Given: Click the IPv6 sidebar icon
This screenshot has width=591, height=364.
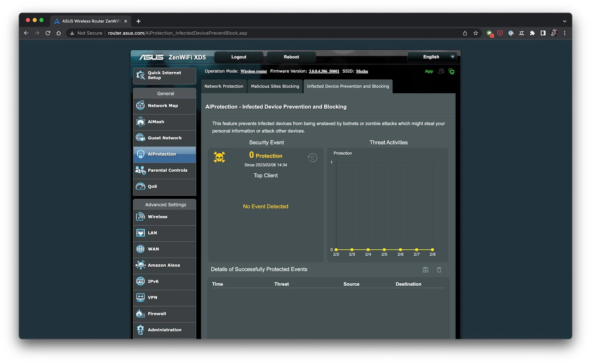Looking at the screenshot, I should (x=141, y=281).
